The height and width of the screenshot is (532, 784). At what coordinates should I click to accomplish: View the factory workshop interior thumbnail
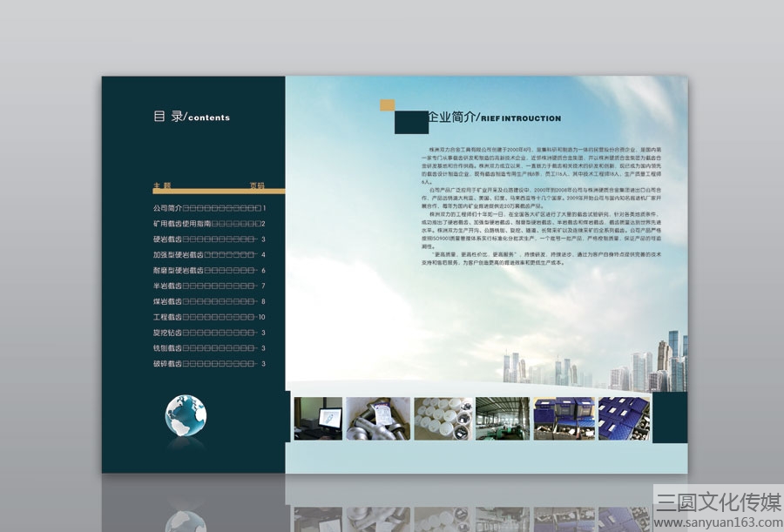tap(502, 418)
